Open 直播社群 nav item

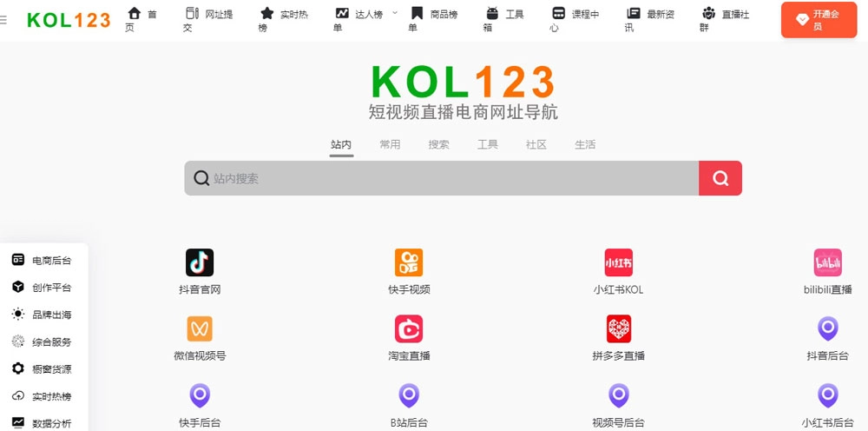[725, 20]
